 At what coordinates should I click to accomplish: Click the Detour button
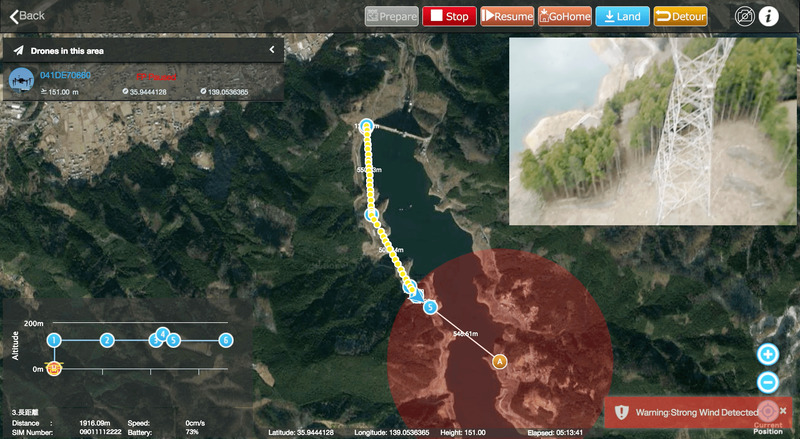[x=680, y=16]
